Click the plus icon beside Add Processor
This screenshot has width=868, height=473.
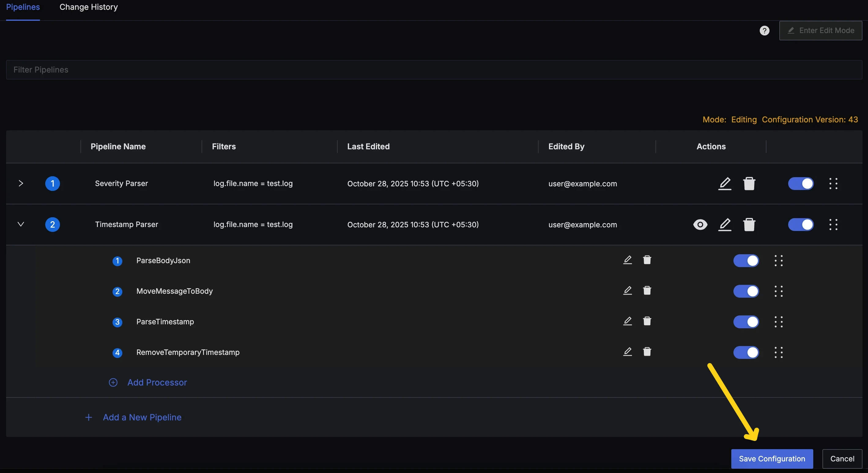[x=113, y=382]
